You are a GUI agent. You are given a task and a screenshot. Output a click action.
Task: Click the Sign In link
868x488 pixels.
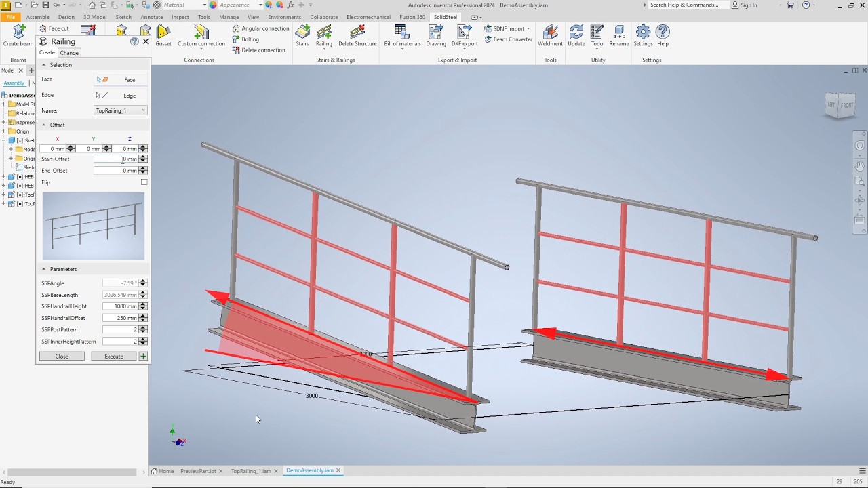click(x=745, y=5)
